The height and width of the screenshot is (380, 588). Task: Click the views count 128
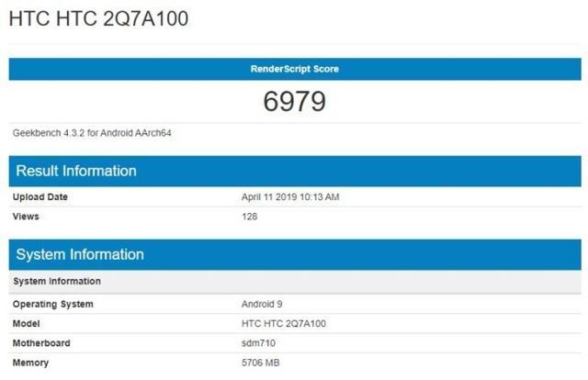249,217
